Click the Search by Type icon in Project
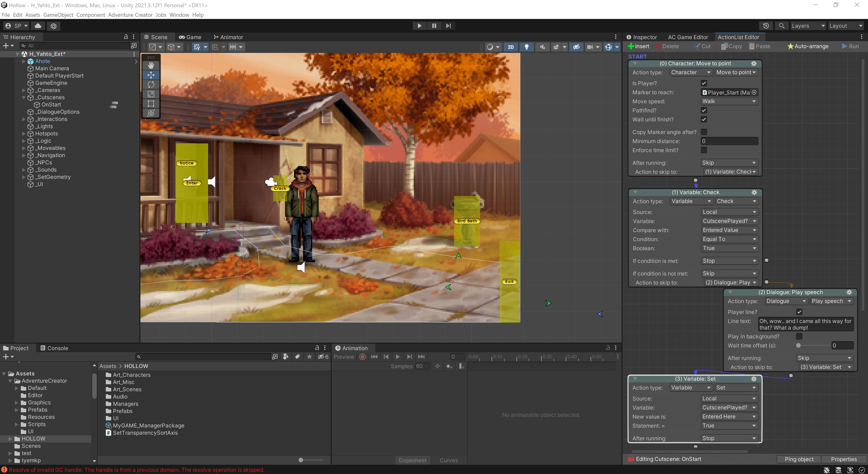Screen dimensions: 868x474 click(286, 356)
